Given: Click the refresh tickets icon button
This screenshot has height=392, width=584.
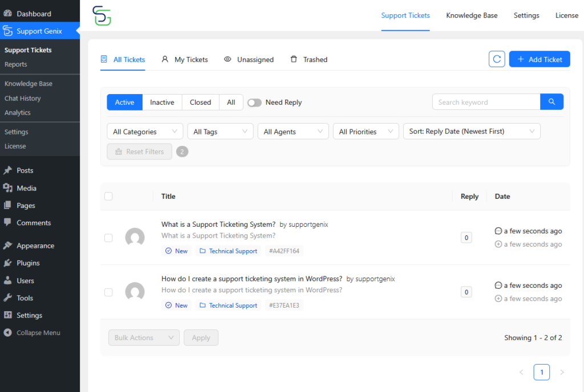Looking at the screenshot, I should pyautogui.click(x=497, y=59).
